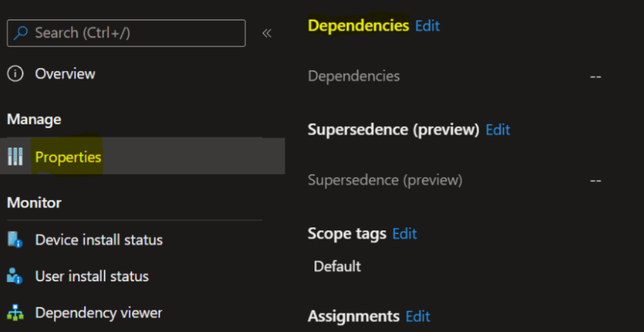Open Device install status page

tap(99, 240)
